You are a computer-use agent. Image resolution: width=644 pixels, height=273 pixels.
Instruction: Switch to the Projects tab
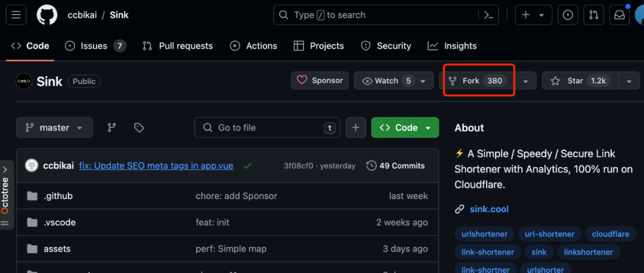318,46
